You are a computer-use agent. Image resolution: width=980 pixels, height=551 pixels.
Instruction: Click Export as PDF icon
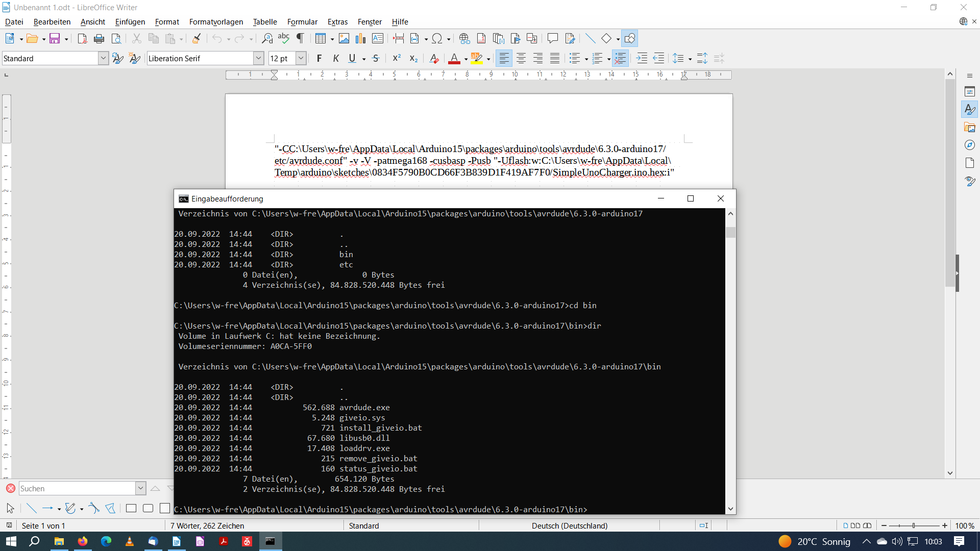[82, 38]
